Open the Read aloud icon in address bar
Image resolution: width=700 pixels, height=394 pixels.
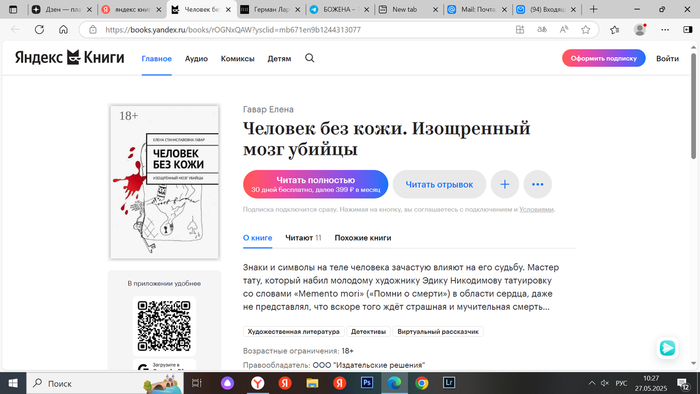(x=564, y=29)
